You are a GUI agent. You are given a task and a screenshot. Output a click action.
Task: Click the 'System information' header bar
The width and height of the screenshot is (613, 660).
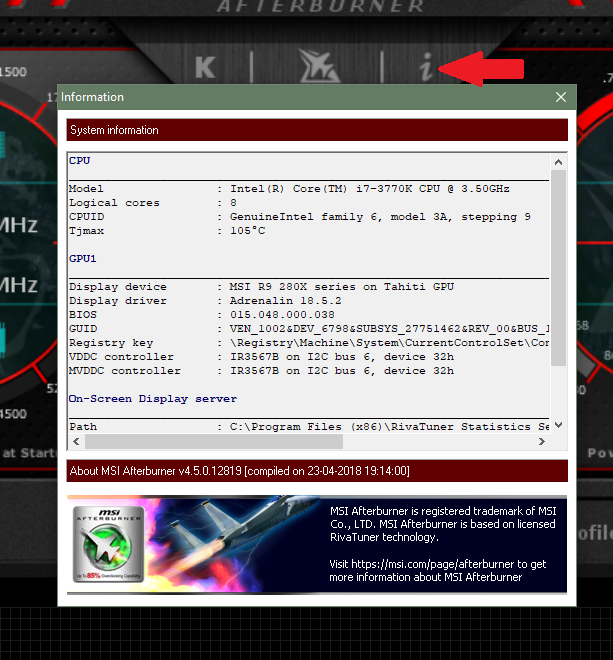[317, 130]
